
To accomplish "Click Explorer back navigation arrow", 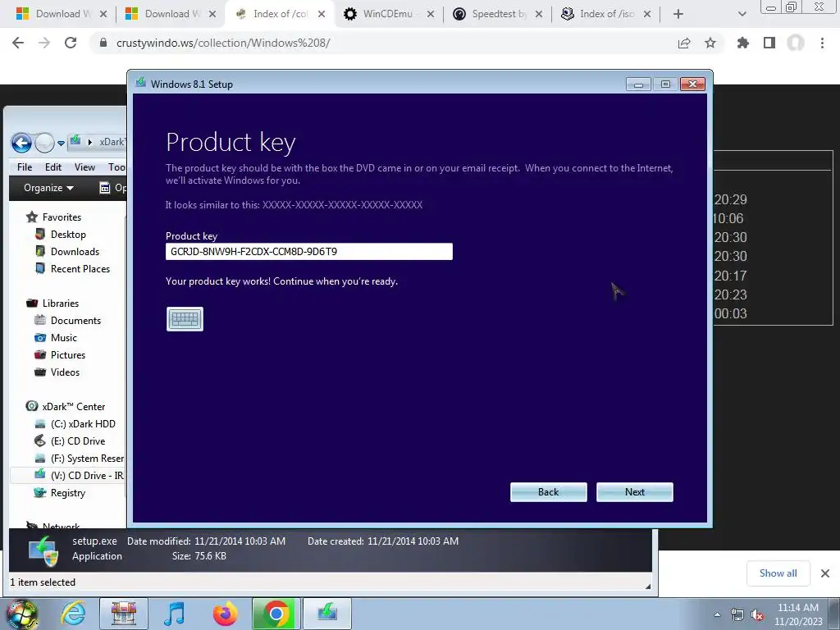I will [x=21, y=143].
